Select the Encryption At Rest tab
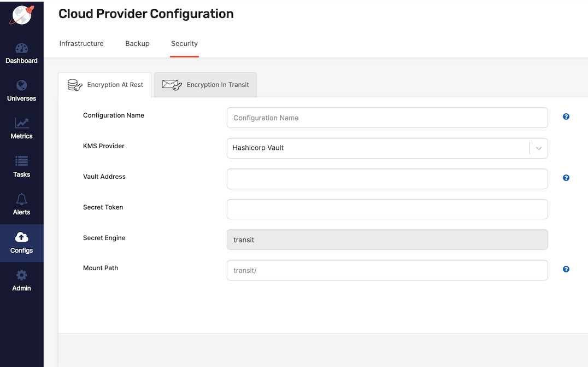Screen dimensions: 588x367 tap(105, 85)
